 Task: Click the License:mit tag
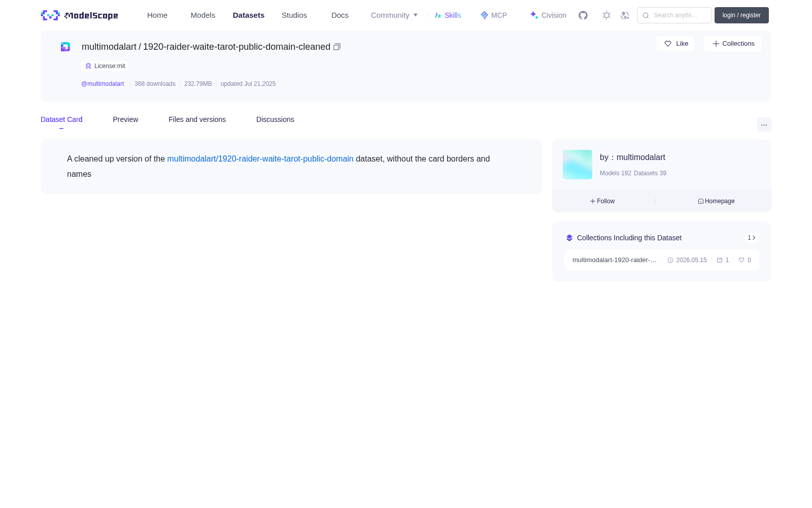pos(105,66)
